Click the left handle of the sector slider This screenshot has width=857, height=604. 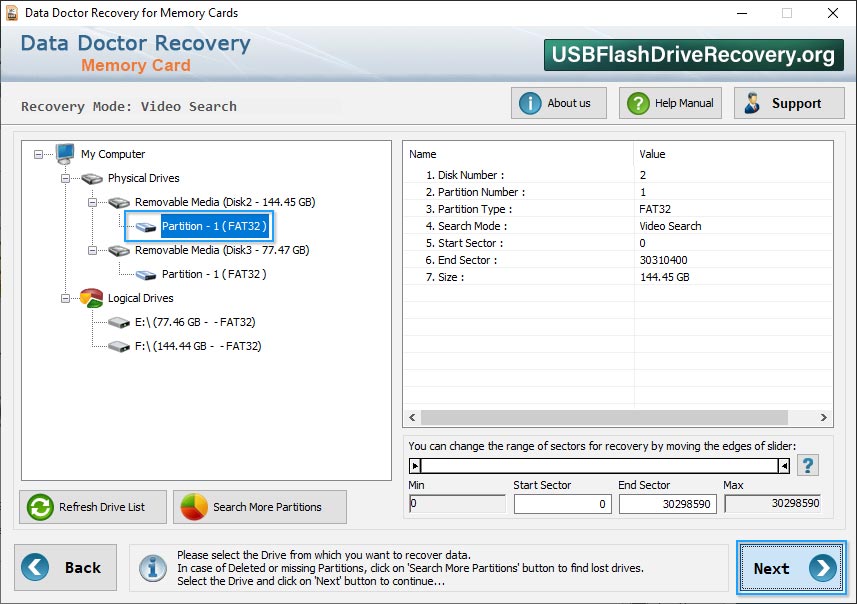[x=415, y=466]
